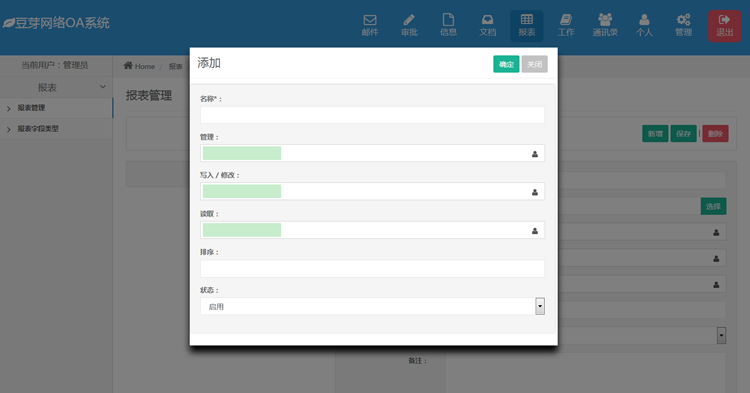Confirm with the green 确定 button
Image resolution: width=750 pixels, height=393 pixels.
[506, 64]
